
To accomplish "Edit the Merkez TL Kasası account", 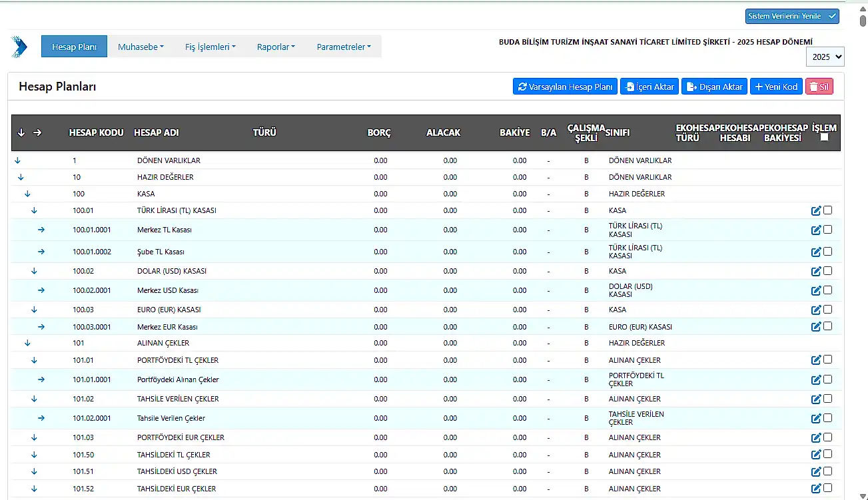I will click(x=815, y=230).
